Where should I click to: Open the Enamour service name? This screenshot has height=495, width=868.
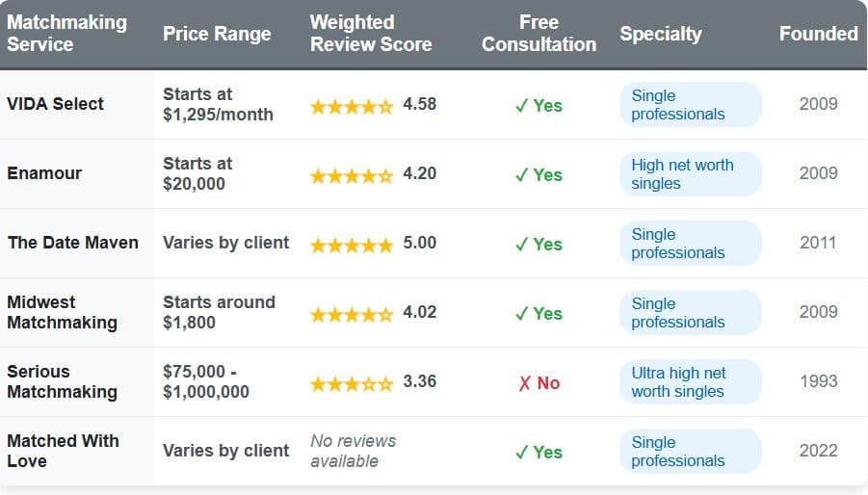point(44,173)
